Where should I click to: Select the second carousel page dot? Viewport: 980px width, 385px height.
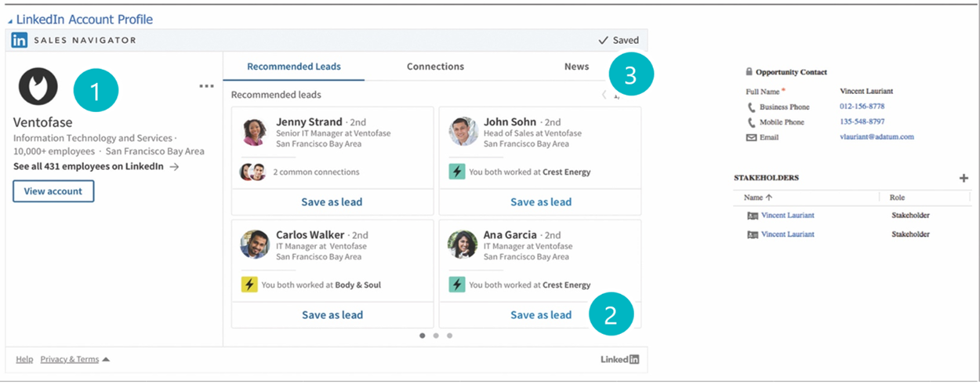pos(436,336)
